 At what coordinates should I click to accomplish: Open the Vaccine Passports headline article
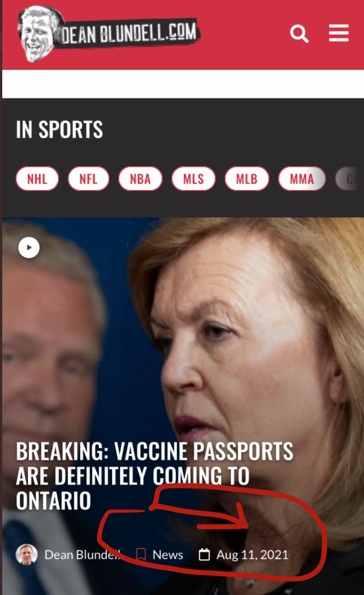click(x=155, y=476)
